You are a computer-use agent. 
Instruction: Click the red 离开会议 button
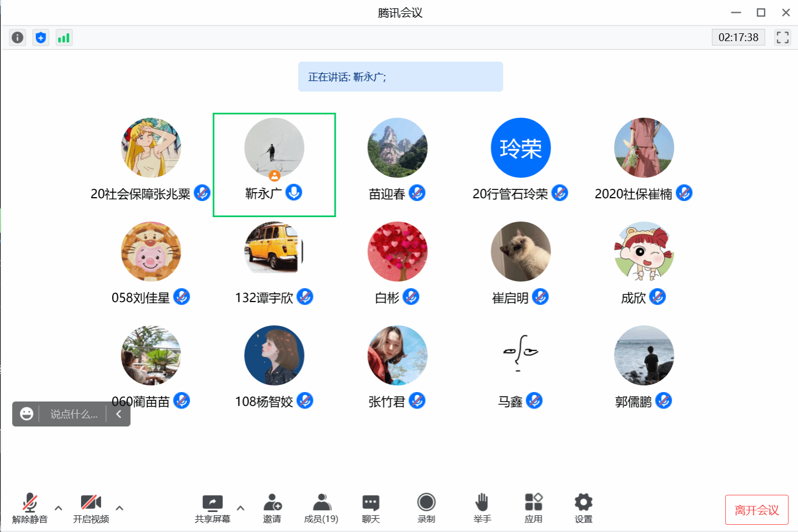click(756, 510)
